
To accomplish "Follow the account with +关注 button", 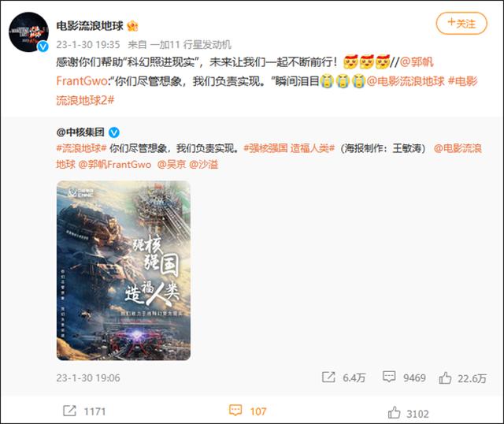I will coord(461,23).
